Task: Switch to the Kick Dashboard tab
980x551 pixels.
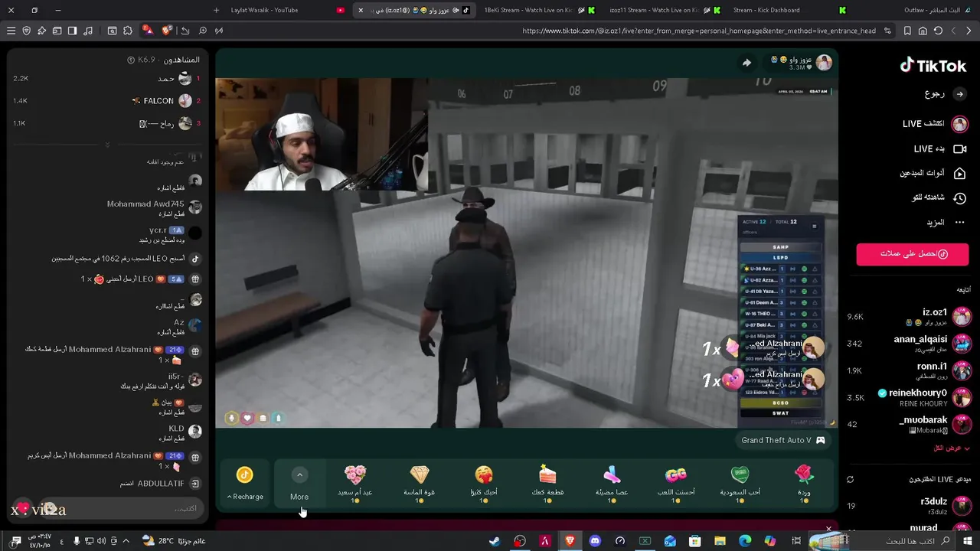Action: point(789,10)
